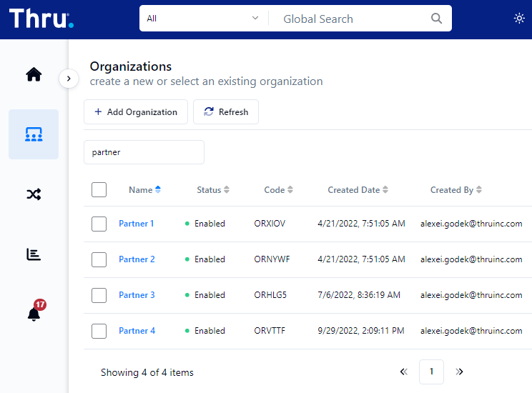Sort the table by the Created Date column
This screenshot has height=393, width=532.
tap(358, 190)
